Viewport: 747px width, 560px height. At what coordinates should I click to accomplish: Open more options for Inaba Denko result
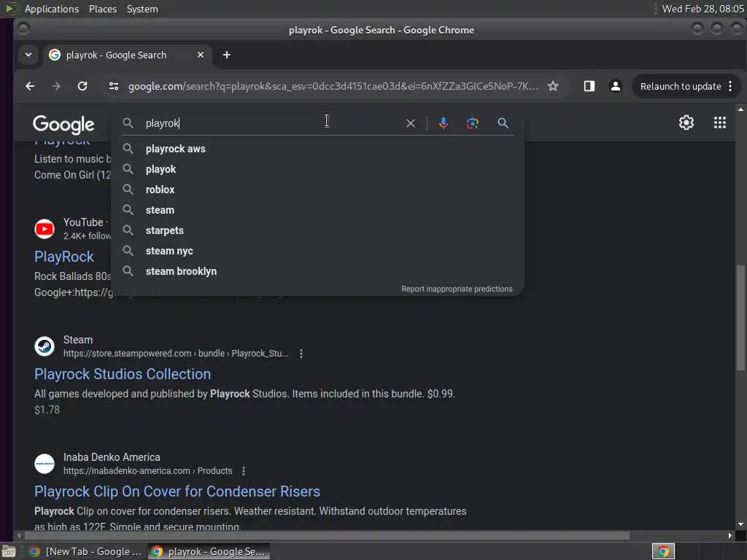pos(244,471)
